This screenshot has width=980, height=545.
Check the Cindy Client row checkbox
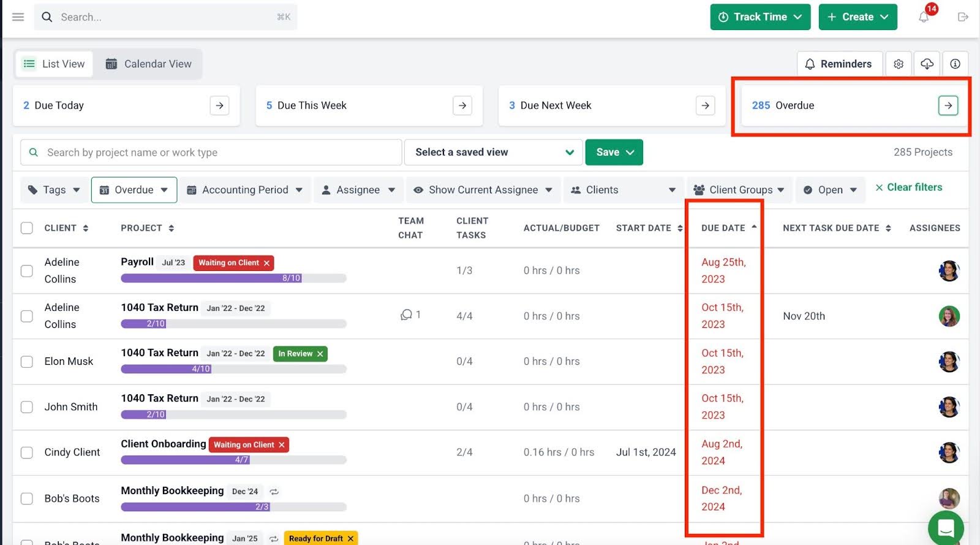click(27, 452)
